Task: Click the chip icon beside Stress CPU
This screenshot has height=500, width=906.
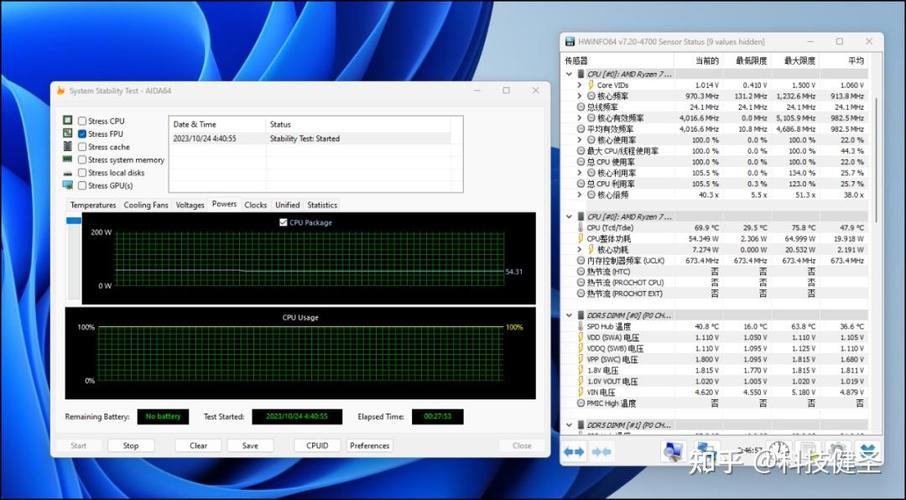Action: point(68,120)
